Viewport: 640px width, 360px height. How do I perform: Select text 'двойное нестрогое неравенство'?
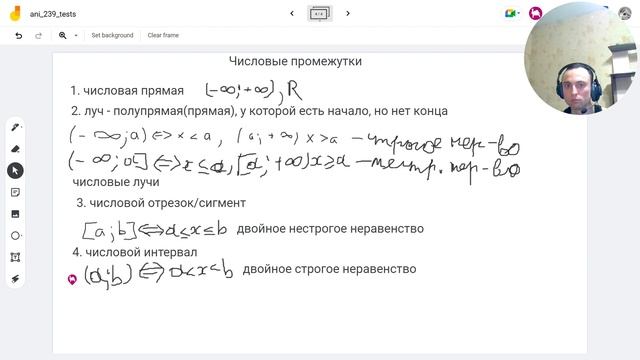[x=330, y=229]
